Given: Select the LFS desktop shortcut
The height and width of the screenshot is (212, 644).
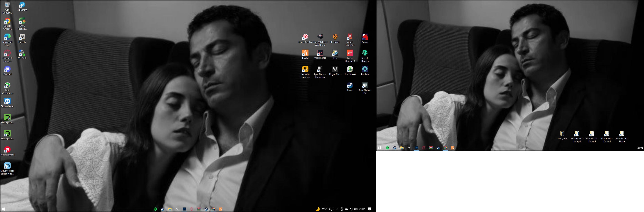Looking at the screenshot, I should (x=335, y=55).
